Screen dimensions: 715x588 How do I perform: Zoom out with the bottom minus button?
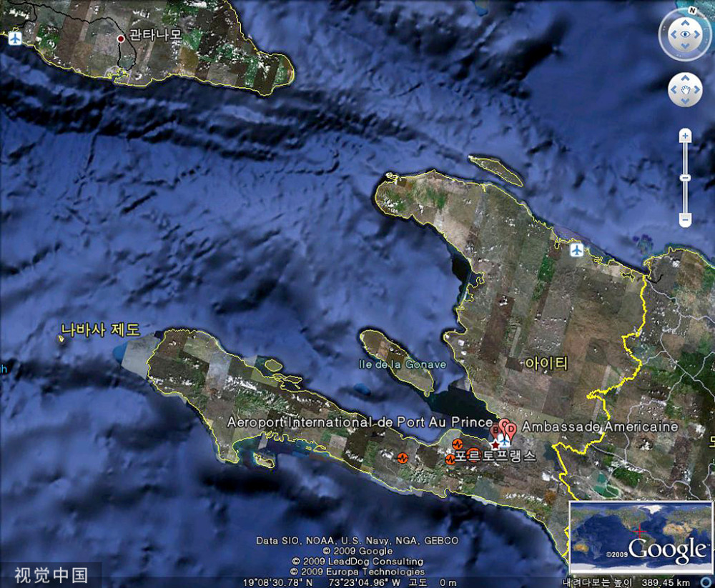point(685,220)
